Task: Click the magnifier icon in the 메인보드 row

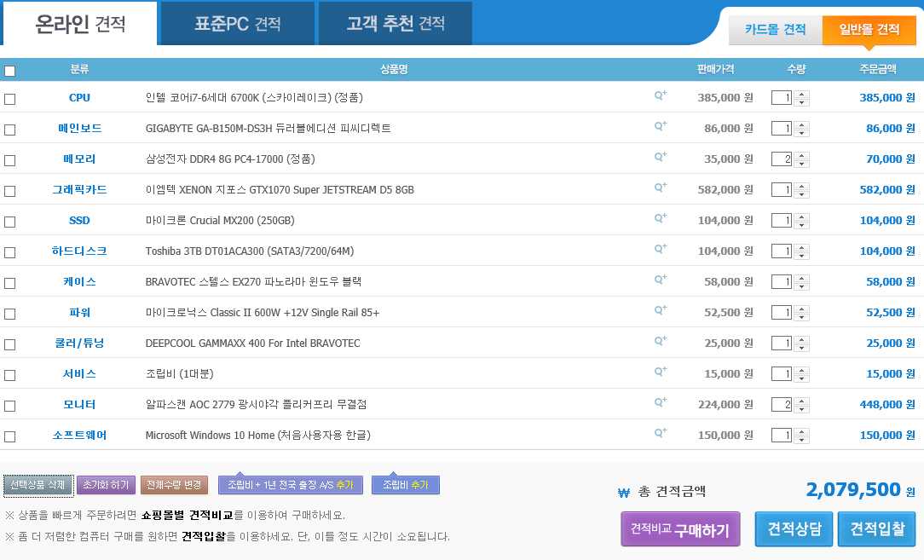Action: point(660,127)
